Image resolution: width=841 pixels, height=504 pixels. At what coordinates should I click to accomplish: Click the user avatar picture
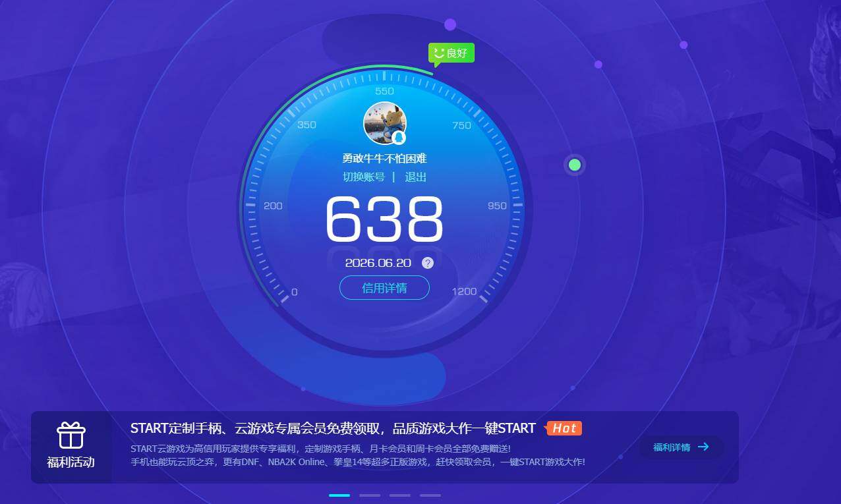385,123
